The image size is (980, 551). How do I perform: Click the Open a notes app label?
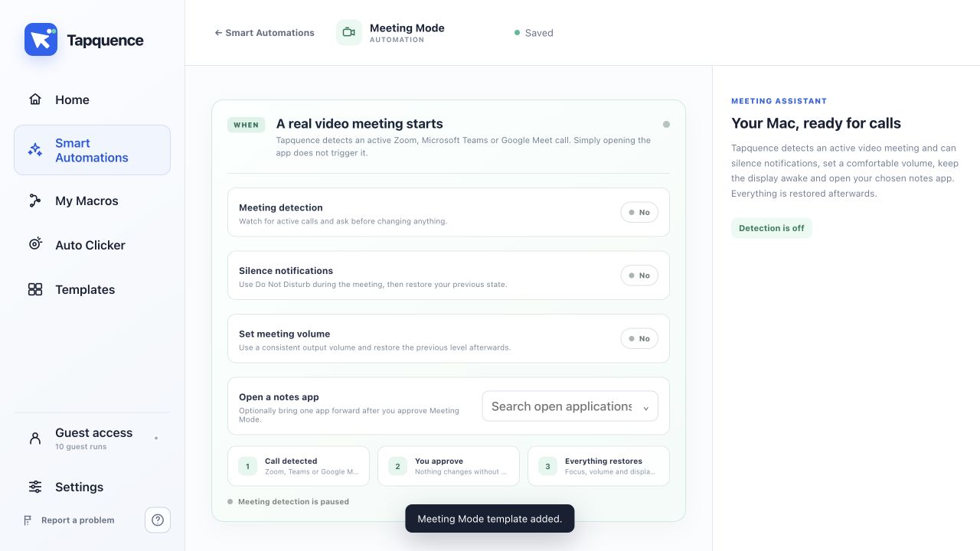coord(279,397)
